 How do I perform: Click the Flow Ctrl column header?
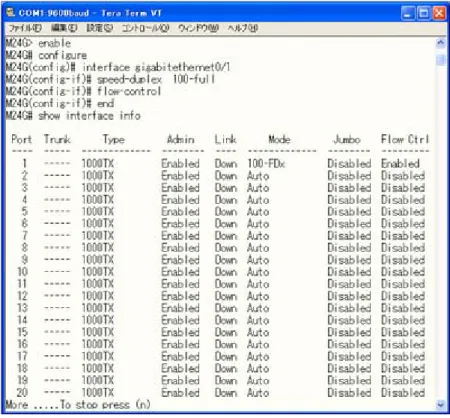[x=405, y=139]
